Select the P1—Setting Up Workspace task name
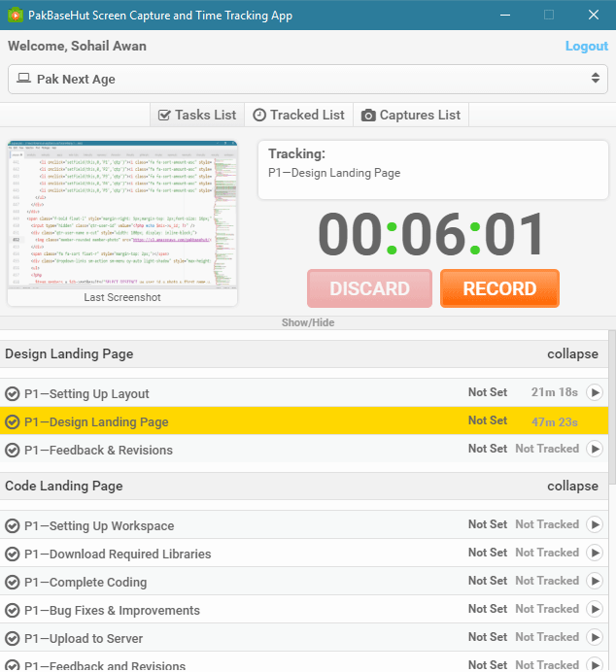 (x=99, y=526)
